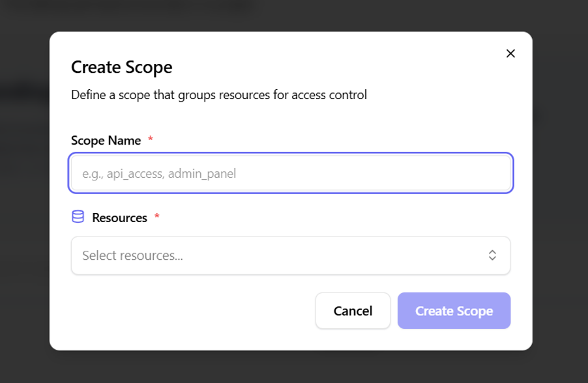Click the Scope Name field label
This screenshot has height=383, width=588.
[106, 140]
